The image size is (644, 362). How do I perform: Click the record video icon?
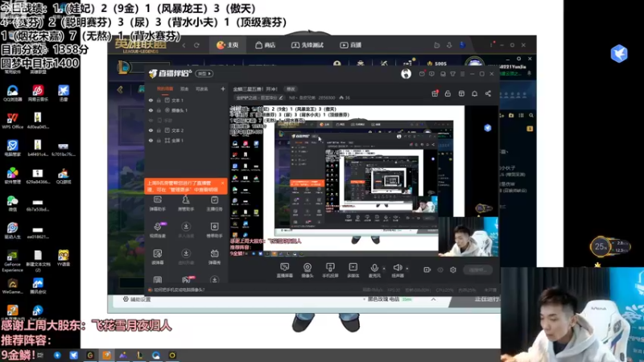427,269
